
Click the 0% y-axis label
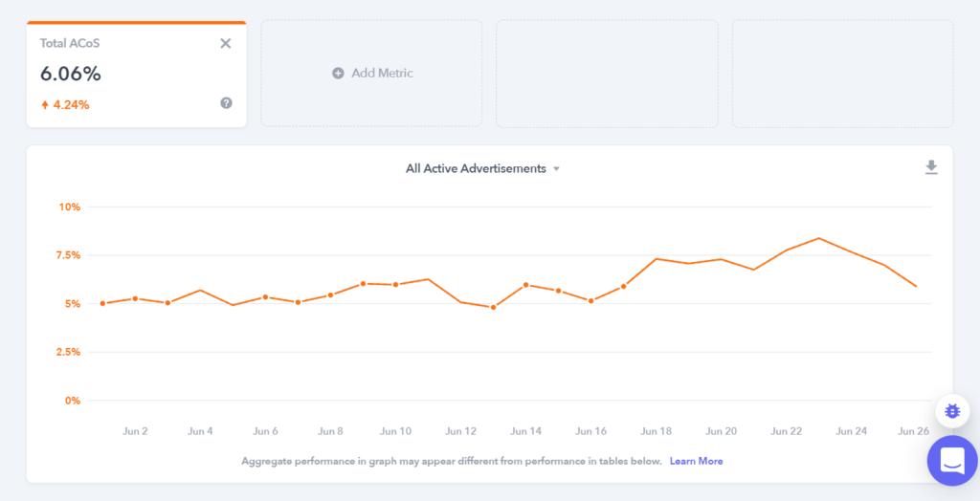tap(73, 401)
